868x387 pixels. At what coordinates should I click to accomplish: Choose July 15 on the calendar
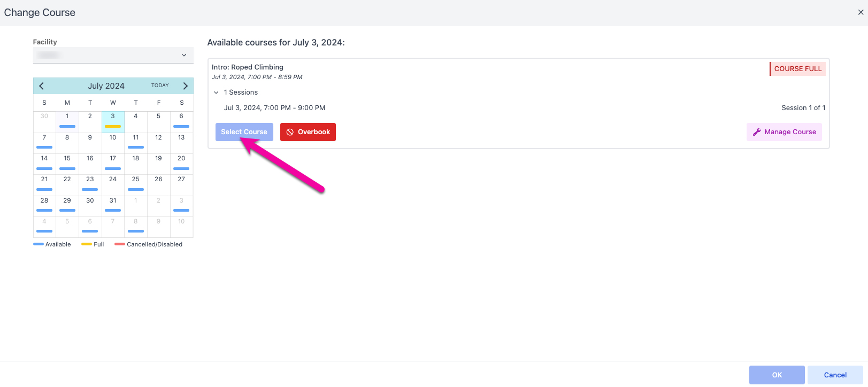click(67, 164)
